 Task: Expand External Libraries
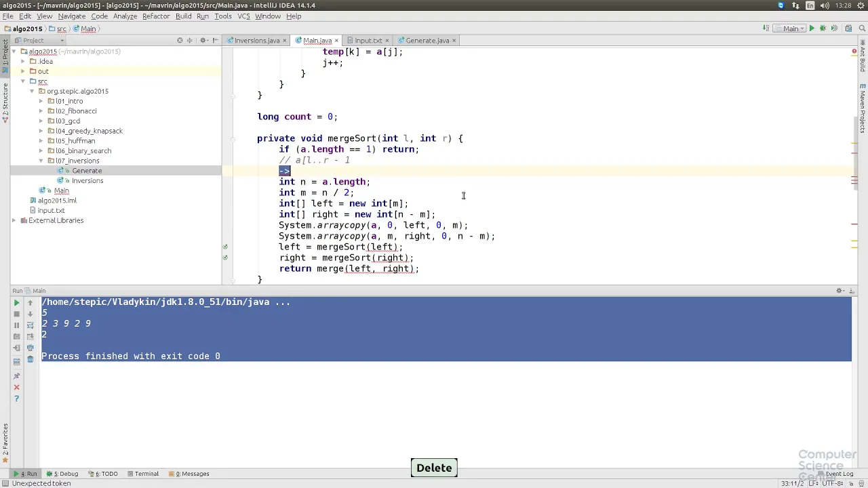point(14,220)
